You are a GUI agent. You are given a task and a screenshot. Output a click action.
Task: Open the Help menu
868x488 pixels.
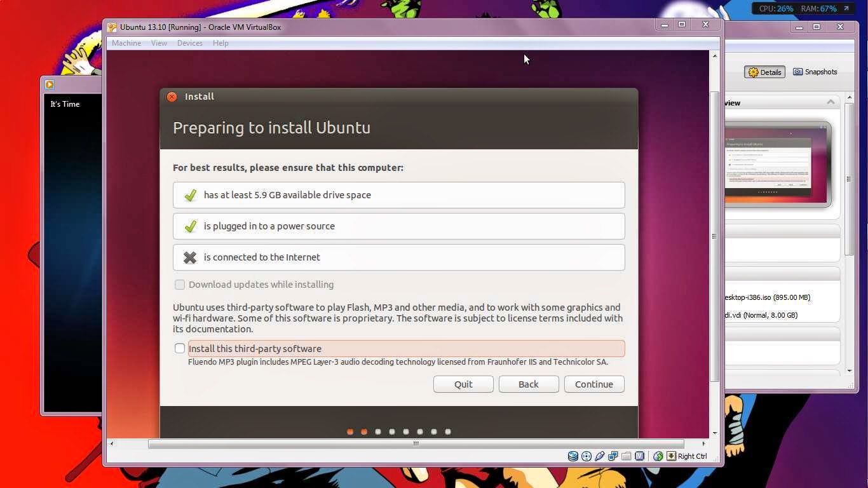pos(220,43)
